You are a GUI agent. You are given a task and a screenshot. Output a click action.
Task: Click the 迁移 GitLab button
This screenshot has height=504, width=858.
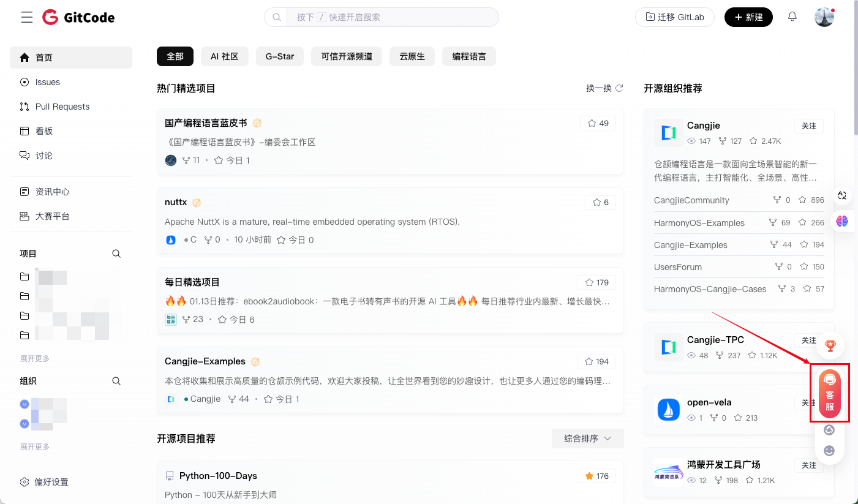tap(675, 17)
